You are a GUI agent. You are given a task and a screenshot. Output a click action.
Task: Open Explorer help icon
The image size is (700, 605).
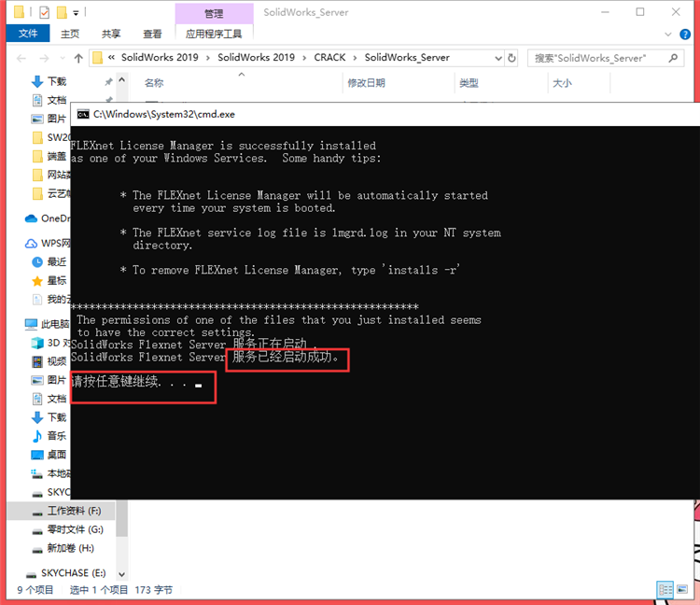(x=685, y=35)
